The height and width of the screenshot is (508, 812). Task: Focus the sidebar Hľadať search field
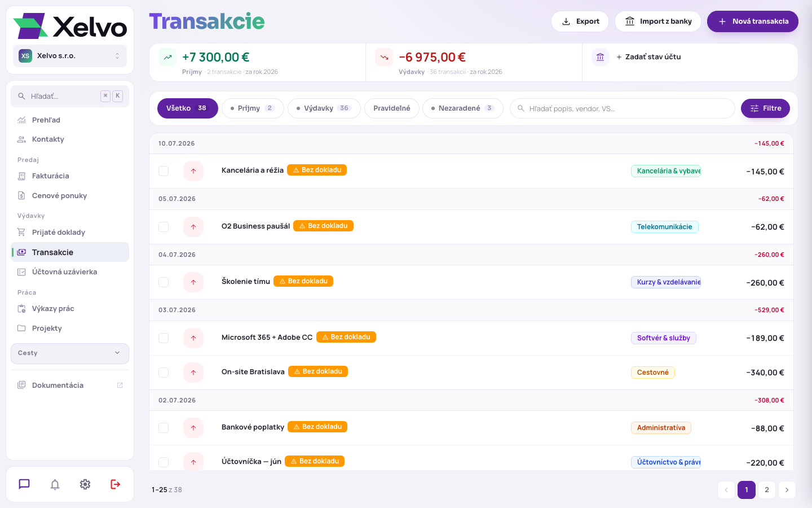pos(70,97)
